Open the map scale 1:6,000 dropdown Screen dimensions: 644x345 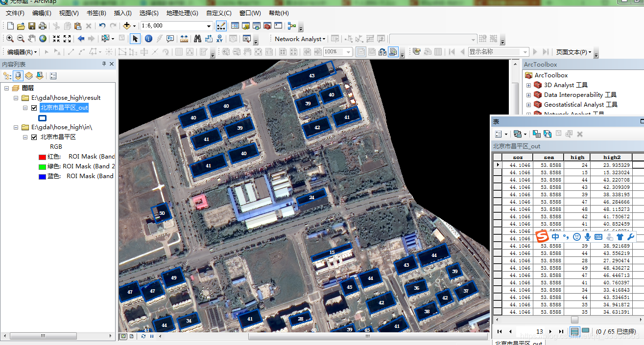click(x=209, y=26)
